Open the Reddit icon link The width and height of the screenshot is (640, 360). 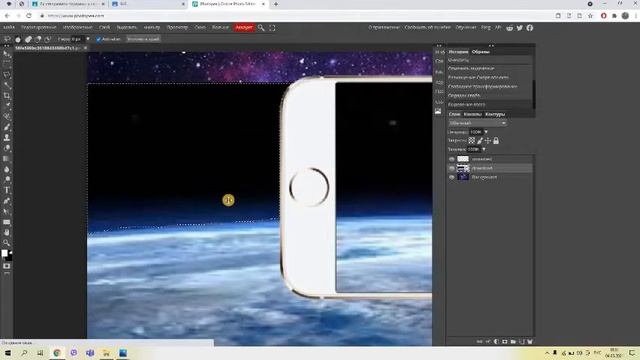(510, 28)
